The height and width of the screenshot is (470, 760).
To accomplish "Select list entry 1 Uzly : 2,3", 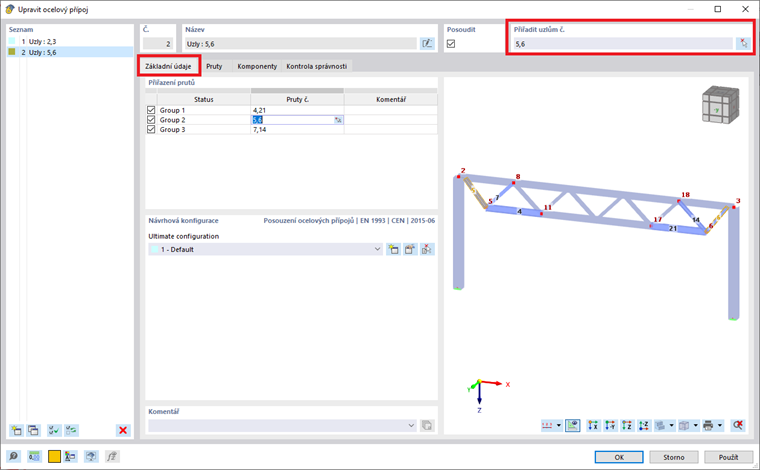I will pyautogui.click(x=70, y=42).
